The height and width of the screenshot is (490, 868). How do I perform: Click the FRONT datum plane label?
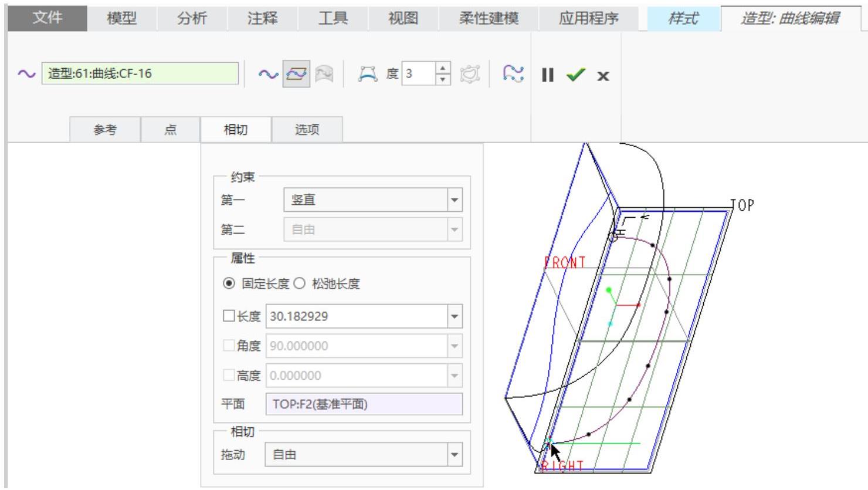tap(565, 262)
